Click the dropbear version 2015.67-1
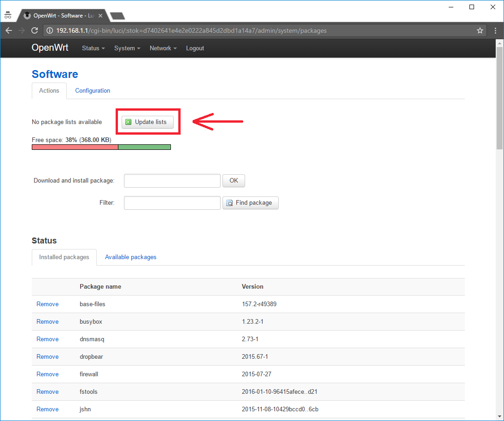 coord(255,357)
